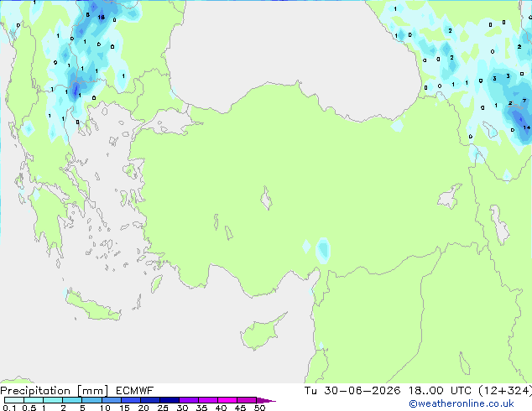Click the 0.5–1 mm legend swatch
The image size is (532, 411).
click(34, 400)
